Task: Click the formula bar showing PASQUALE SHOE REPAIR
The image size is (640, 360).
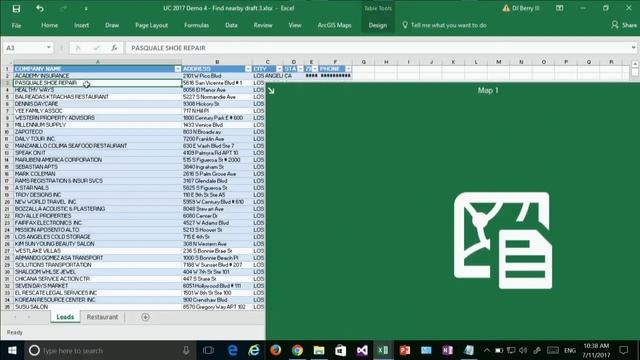Action: (x=378, y=48)
